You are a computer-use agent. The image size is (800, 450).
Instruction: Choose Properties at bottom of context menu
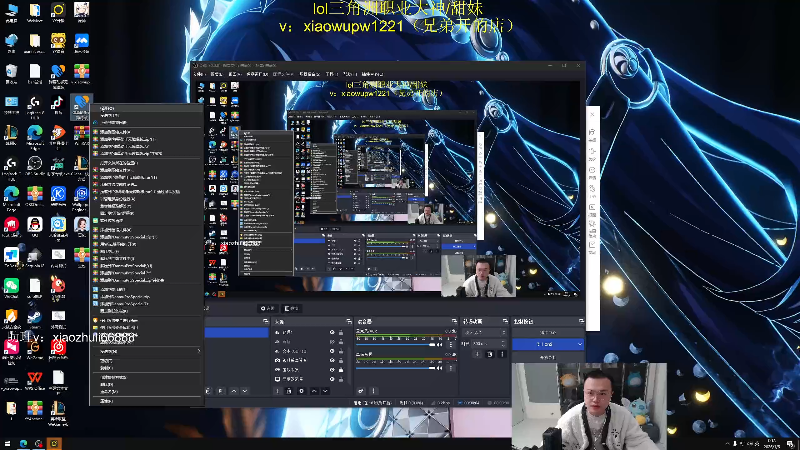click(147, 401)
